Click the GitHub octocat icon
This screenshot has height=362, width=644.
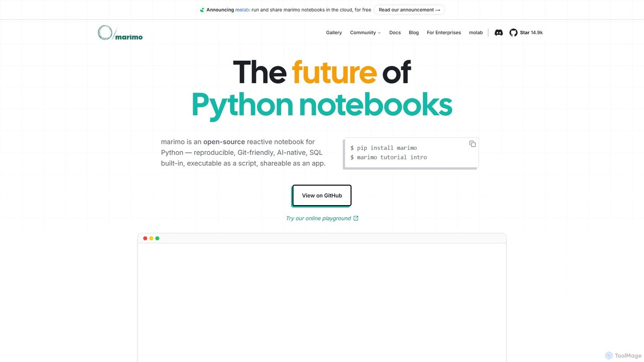(x=513, y=33)
